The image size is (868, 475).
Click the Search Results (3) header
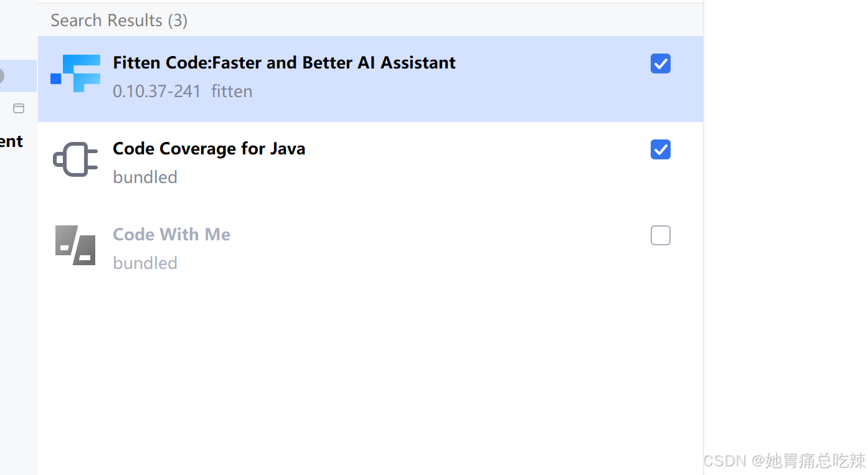tap(119, 21)
